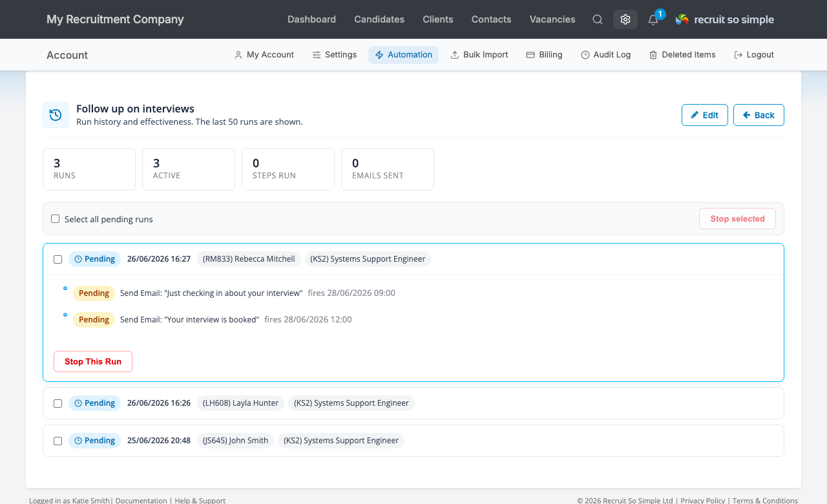Click Systems Support Engineer tag in John's row
Image resolution: width=827 pixels, height=504 pixels.
tap(341, 441)
